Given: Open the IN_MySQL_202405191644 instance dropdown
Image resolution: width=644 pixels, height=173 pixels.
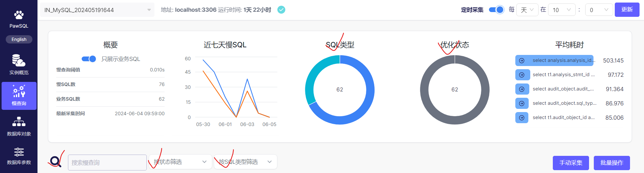Looking at the screenshot, I should click(97, 10).
